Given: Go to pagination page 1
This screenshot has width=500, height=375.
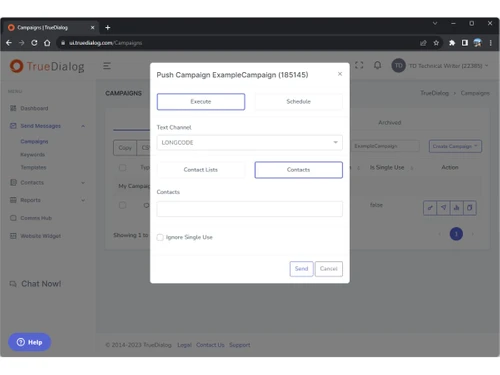Looking at the screenshot, I should (x=456, y=234).
